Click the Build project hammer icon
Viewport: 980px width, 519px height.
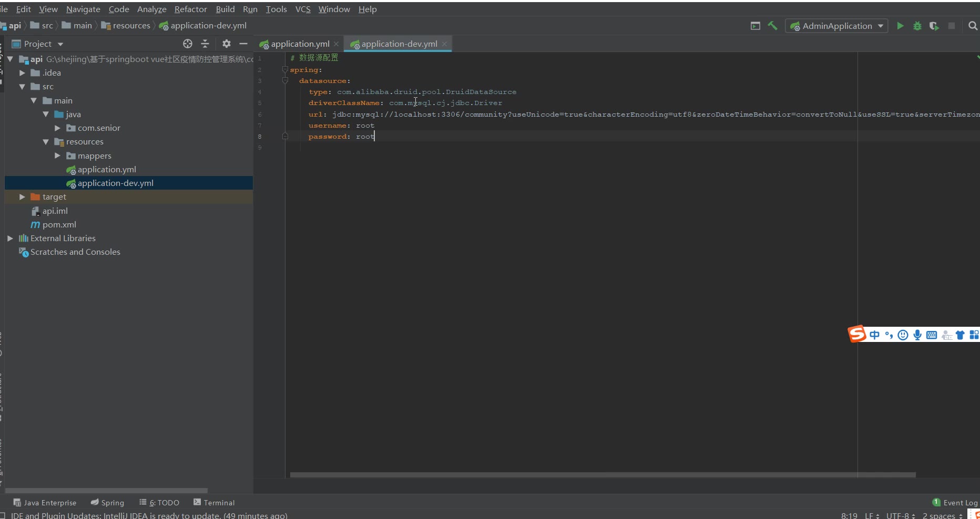(x=772, y=26)
